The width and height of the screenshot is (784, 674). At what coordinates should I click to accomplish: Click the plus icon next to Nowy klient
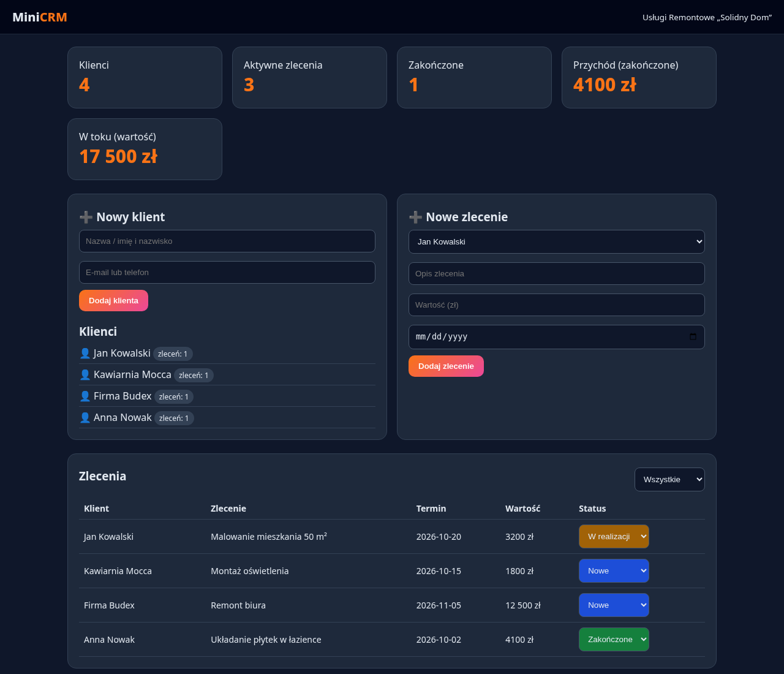pyautogui.click(x=86, y=217)
